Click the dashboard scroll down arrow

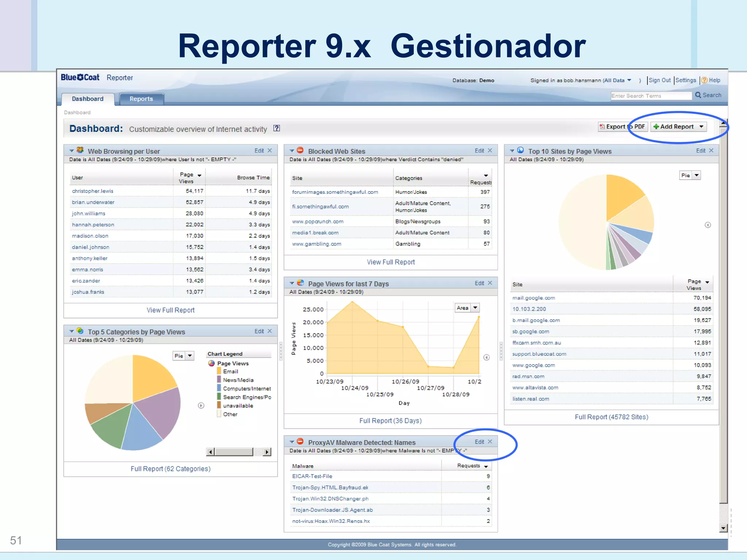tap(723, 528)
